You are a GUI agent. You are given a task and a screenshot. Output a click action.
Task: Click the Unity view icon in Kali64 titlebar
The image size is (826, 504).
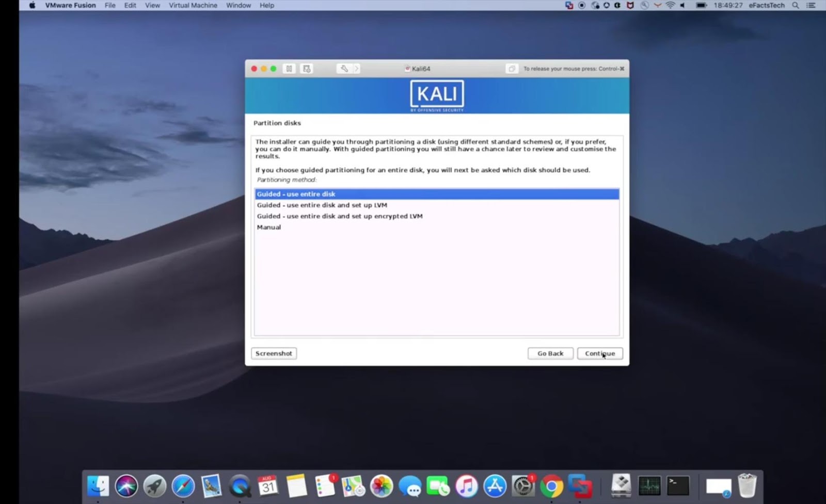click(512, 69)
